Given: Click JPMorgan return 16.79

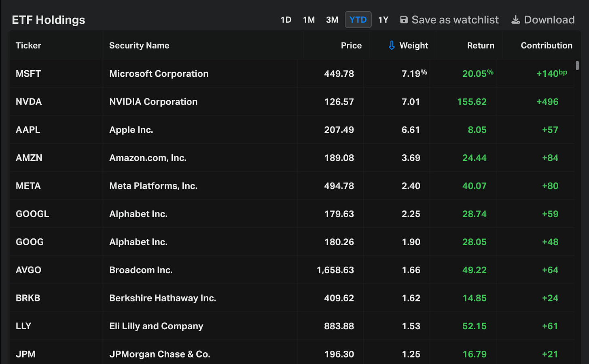Looking at the screenshot, I should [475, 354].
